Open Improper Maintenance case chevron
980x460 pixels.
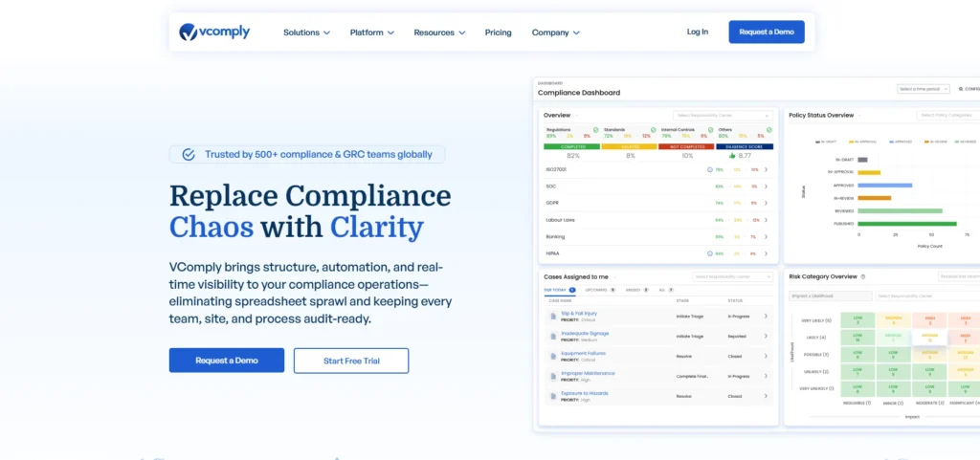click(767, 377)
